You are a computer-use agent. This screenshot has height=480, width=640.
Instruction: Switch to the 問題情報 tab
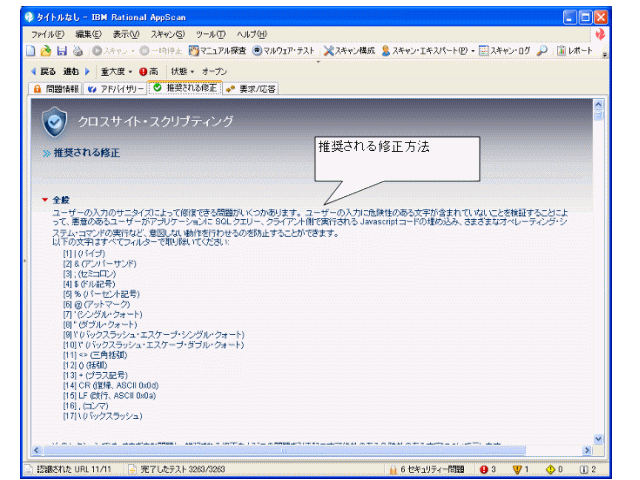58,89
